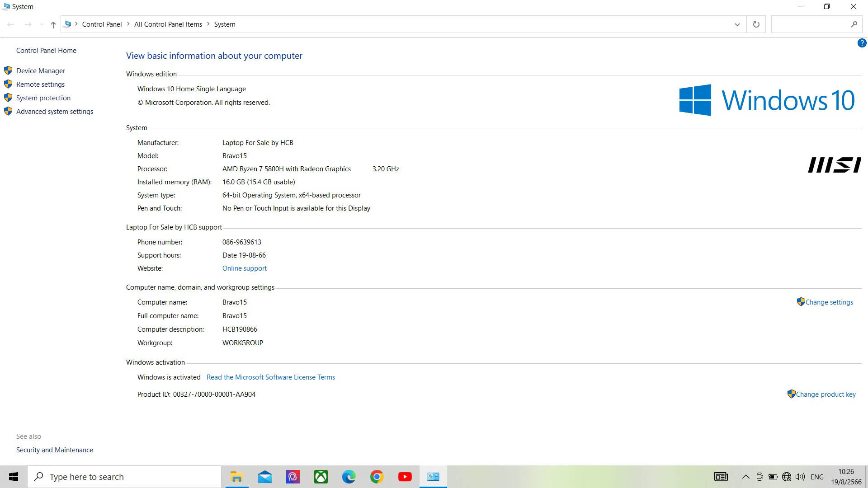Click the shield icon beside Change product key
The width and height of the screenshot is (868, 488).
tap(791, 394)
